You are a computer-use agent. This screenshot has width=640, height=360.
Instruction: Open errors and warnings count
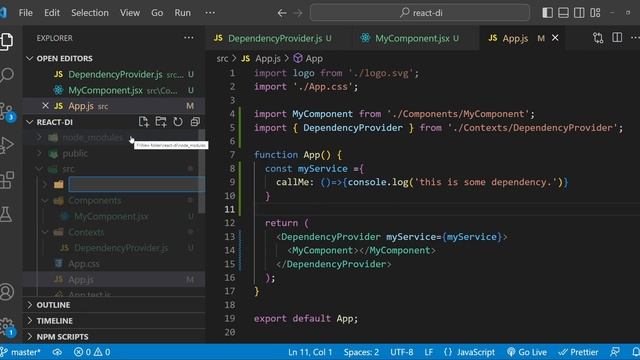pos(92,352)
